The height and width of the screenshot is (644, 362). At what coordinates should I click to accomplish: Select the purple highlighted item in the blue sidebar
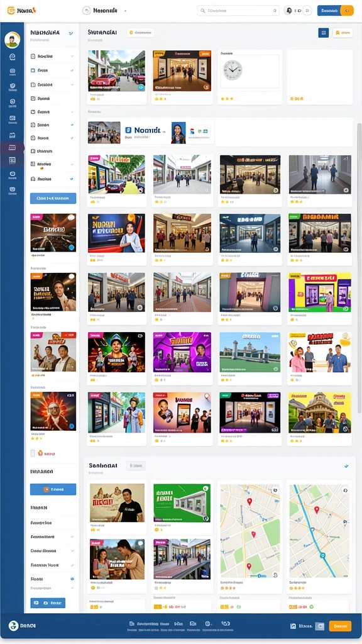point(13,147)
